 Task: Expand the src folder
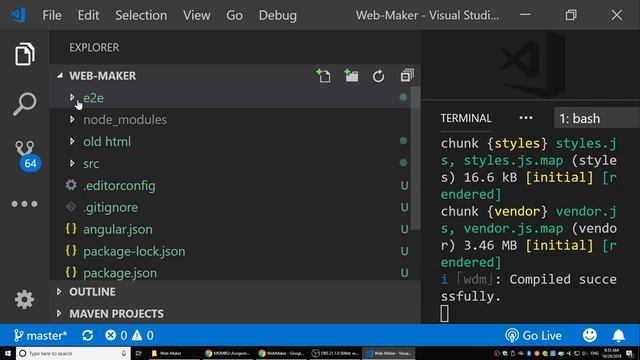[x=72, y=163]
